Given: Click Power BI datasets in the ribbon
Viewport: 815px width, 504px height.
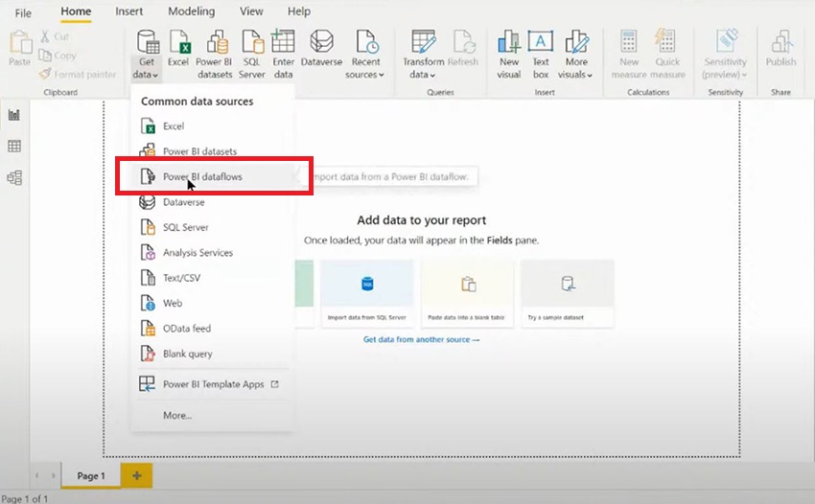Looking at the screenshot, I should pos(214,55).
